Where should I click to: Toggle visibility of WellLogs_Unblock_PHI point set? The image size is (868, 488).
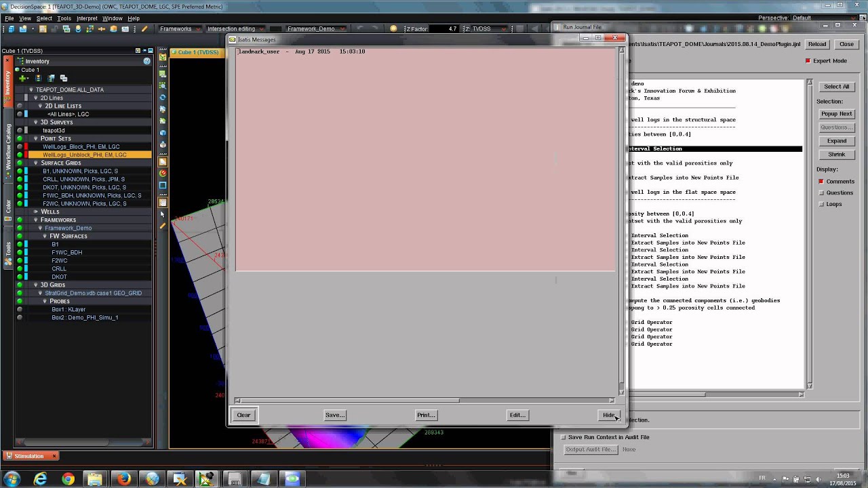point(20,155)
